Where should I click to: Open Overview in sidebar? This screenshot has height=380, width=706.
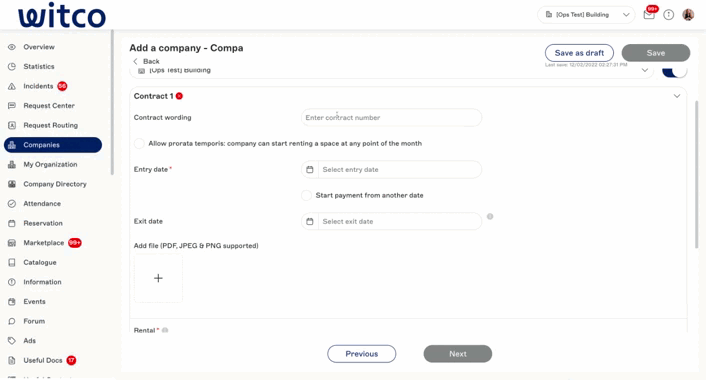pos(39,47)
